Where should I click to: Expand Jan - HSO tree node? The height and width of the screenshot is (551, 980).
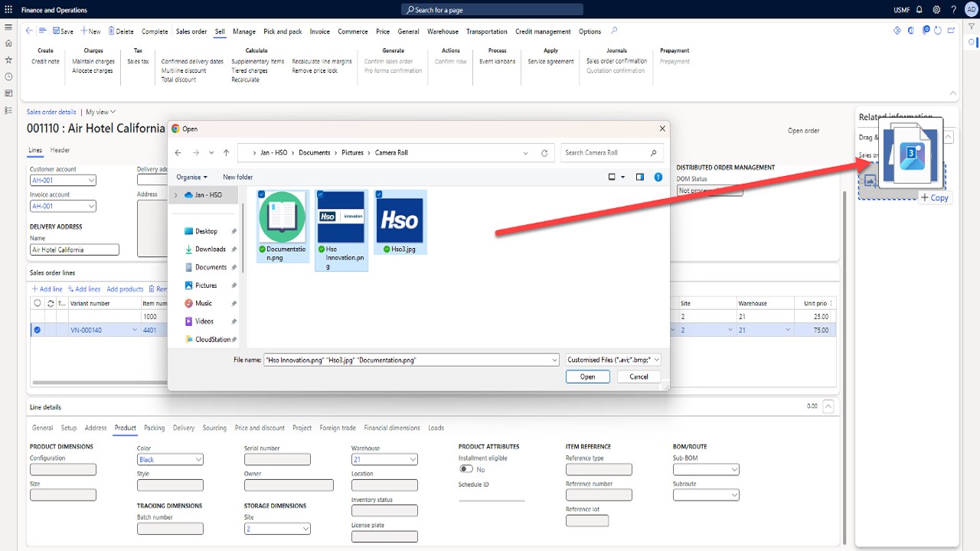click(176, 195)
